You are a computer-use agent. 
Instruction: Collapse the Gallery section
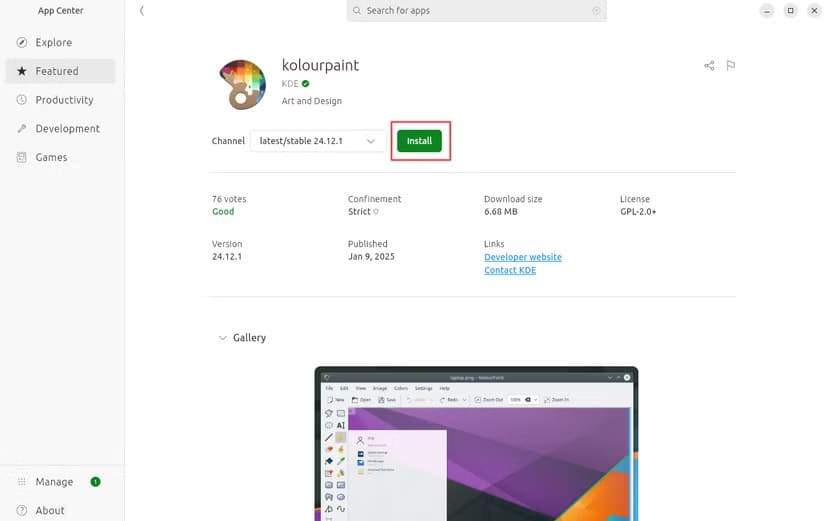tap(223, 338)
